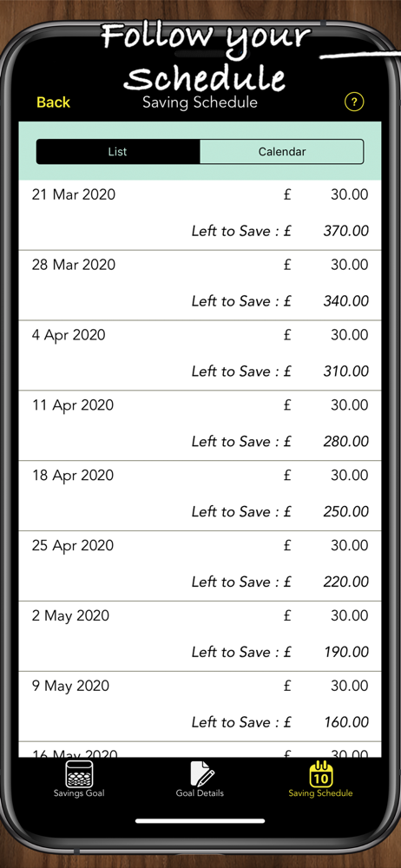Click the Saving Schedule title text
Screen dimensions: 401x868
click(x=200, y=102)
